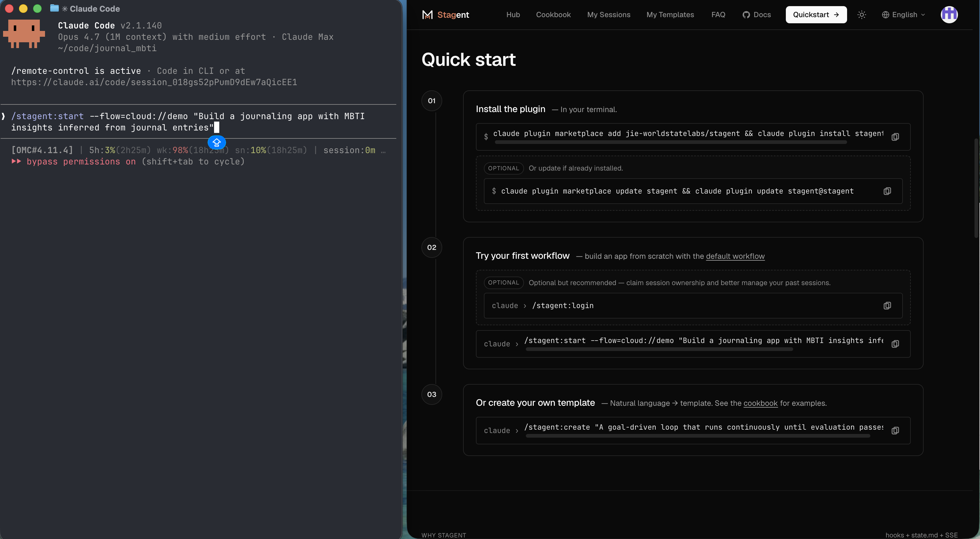Click the page vertical scrollbar in Stagent window
Screen dimensions: 980x539
(x=977, y=188)
